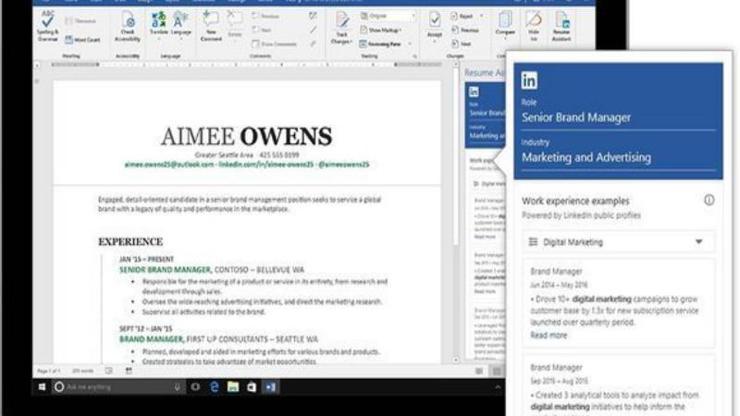Click Read more under first Brand Manager
740x416 pixels.
[x=549, y=335]
